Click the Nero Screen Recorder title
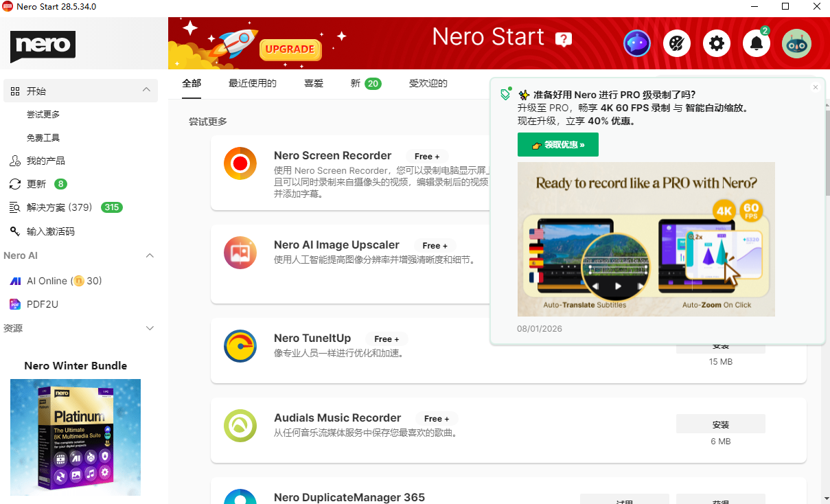Image resolution: width=830 pixels, height=504 pixels. click(332, 155)
